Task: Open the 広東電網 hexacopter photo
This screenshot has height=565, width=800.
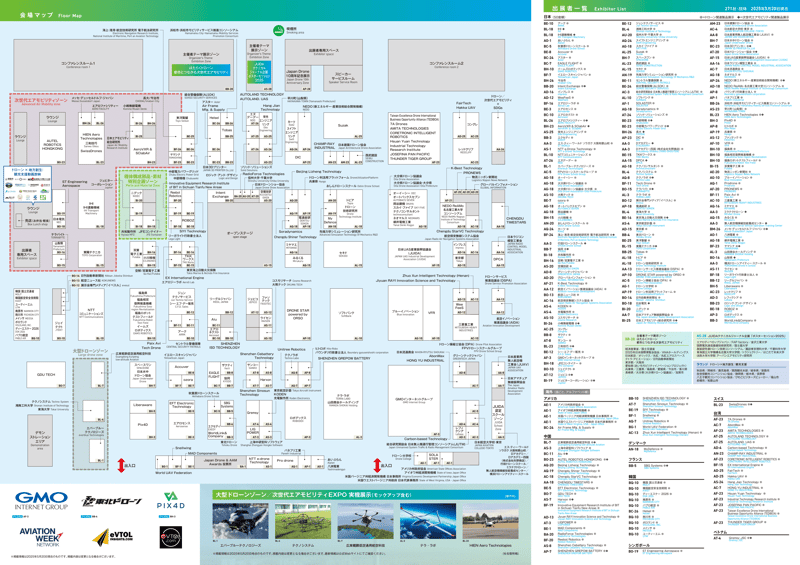Action: pos(365,522)
